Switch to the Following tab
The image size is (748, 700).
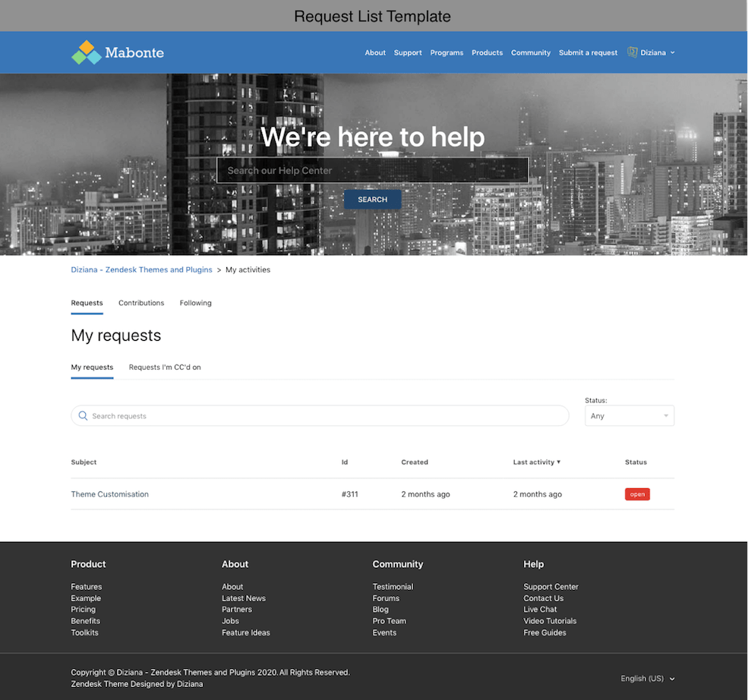coord(195,303)
